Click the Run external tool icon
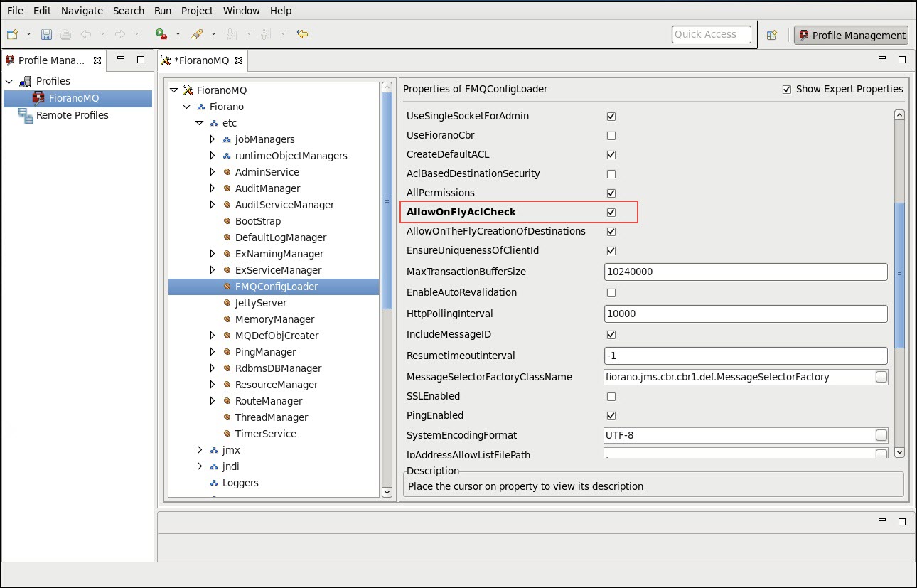Viewport: 917px width, 588px height. coord(161,34)
